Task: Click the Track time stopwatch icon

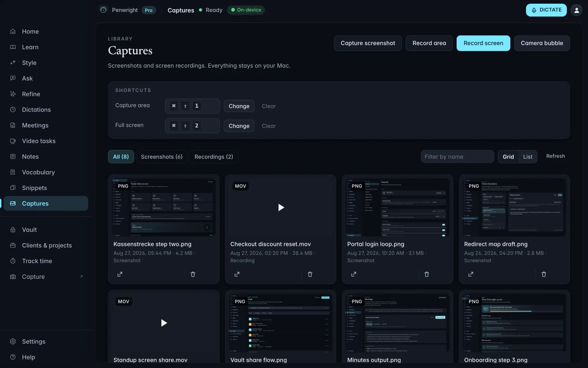Action: (13, 261)
